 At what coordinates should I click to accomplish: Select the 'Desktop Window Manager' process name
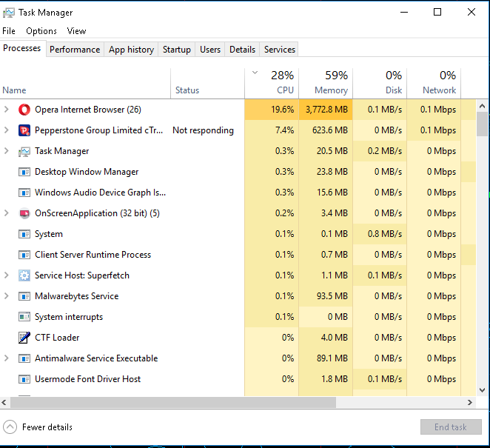tap(87, 172)
